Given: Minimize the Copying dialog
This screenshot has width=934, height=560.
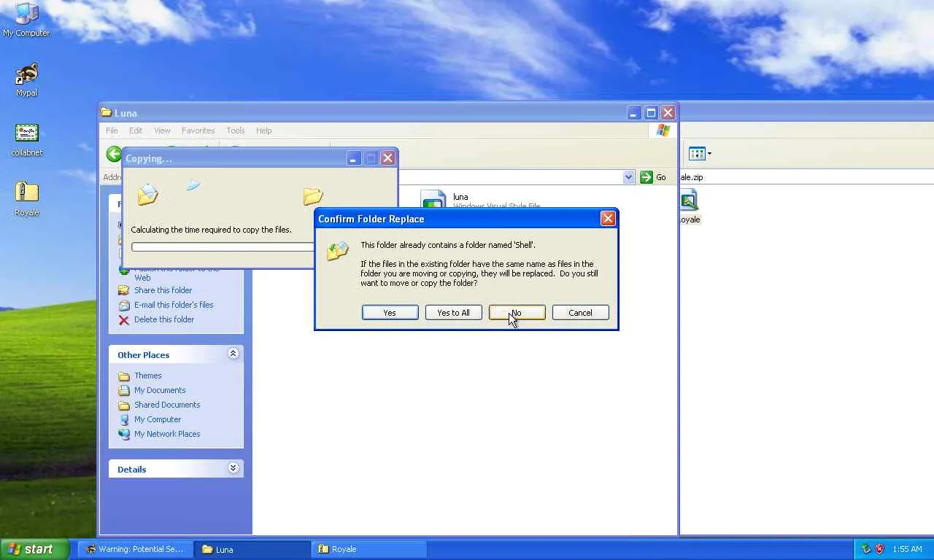Looking at the screenshot, I should click(354, 158).
